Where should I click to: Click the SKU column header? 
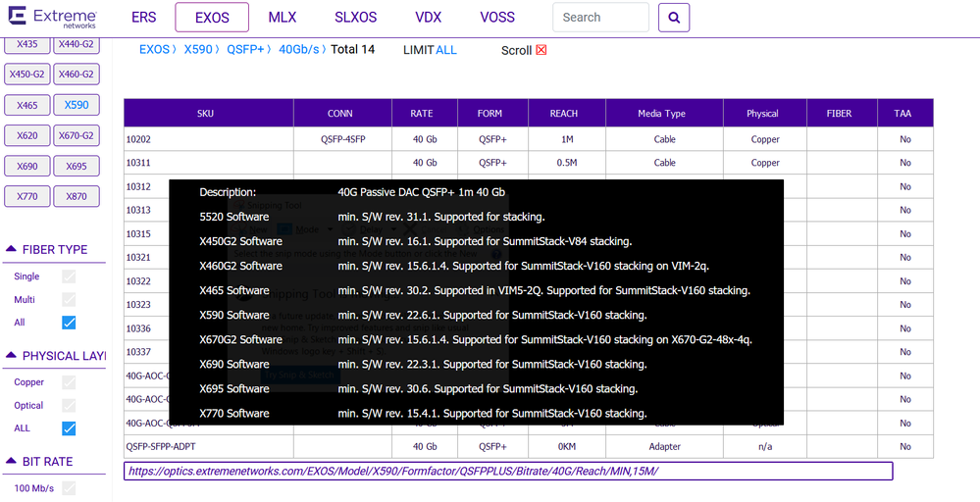point(209,113)
